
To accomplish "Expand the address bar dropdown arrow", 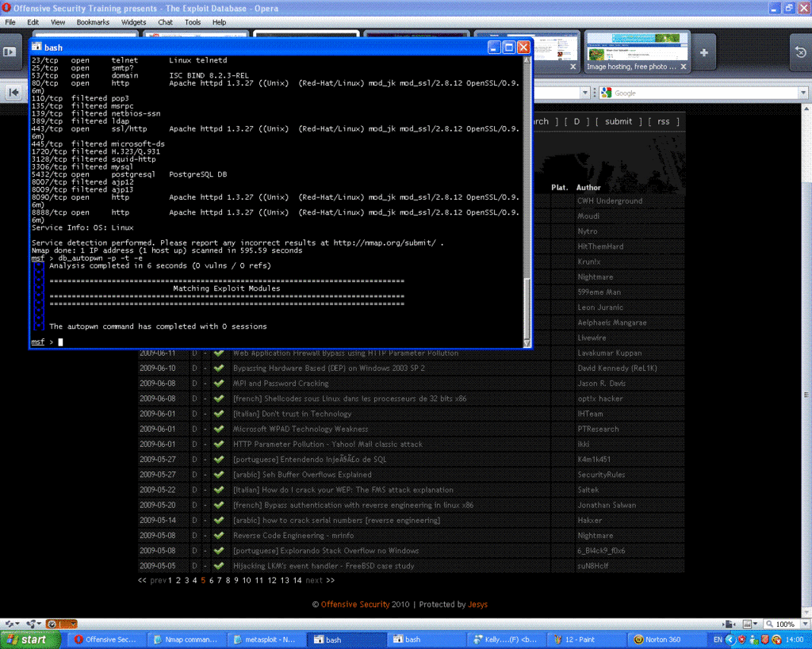I will (584, 94).
